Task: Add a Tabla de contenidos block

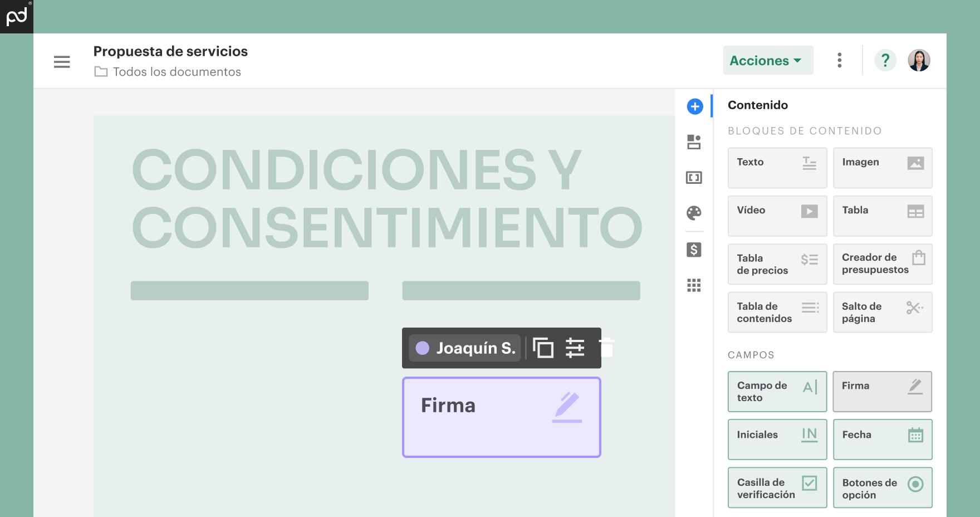Action: [777, 312]
